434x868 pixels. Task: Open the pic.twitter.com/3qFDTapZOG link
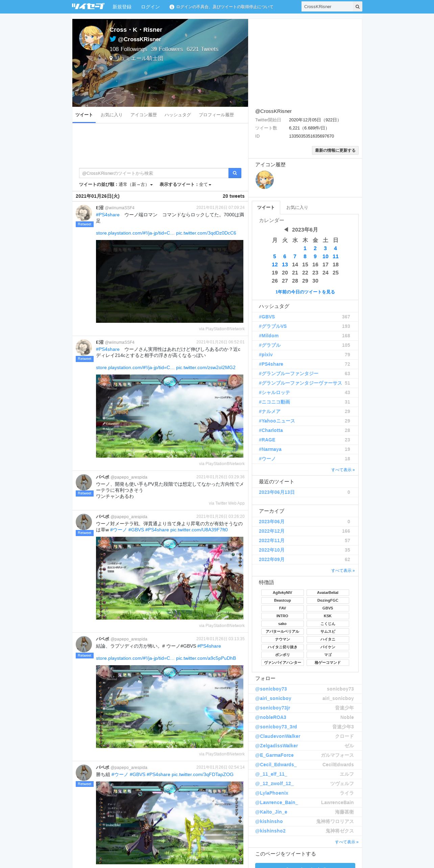pos(202,774)
